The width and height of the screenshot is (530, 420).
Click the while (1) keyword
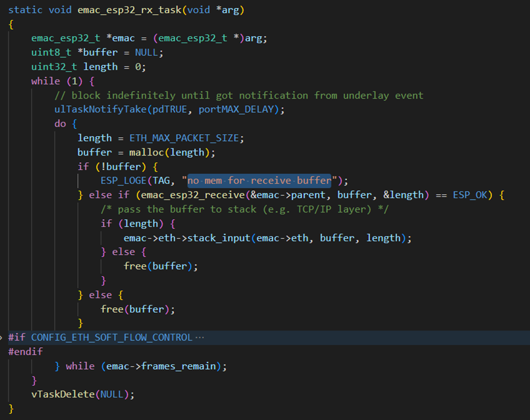(45, 81)
